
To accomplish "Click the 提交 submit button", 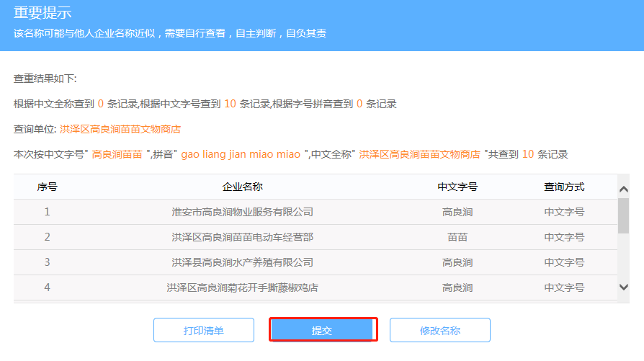I will tap(323, 330).
